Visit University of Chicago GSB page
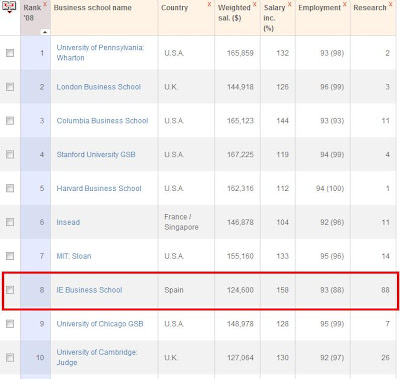Viewport: 400px width, 379px height. coord(100,324)
